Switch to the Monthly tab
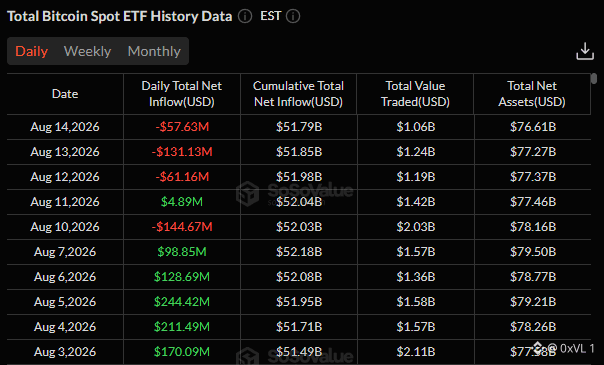 [x=154, y=51]
